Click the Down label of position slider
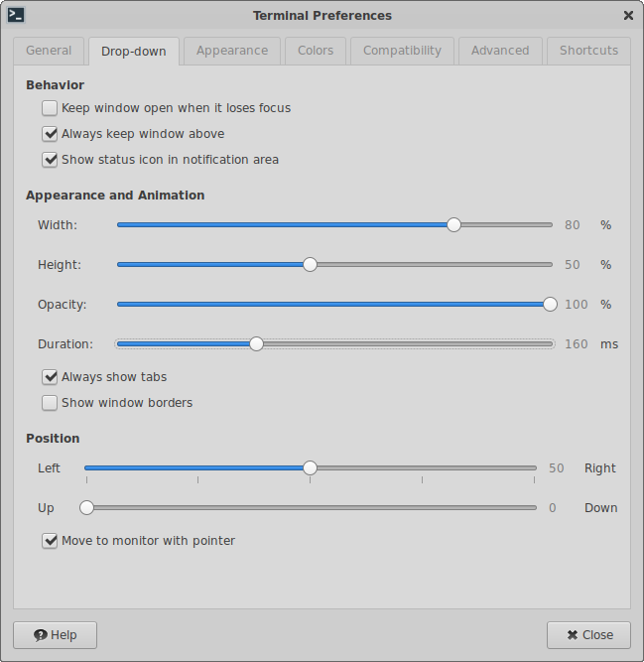 tap(600, 508)
